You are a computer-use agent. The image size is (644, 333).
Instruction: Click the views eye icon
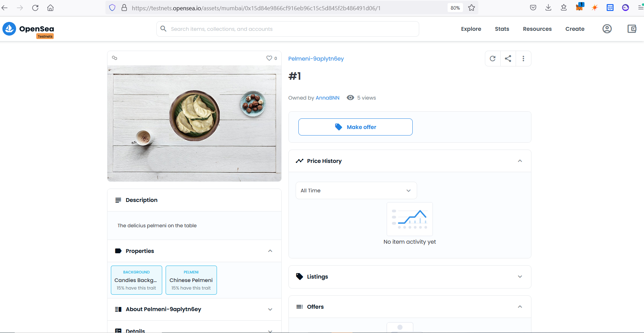[x=350, y=98]
